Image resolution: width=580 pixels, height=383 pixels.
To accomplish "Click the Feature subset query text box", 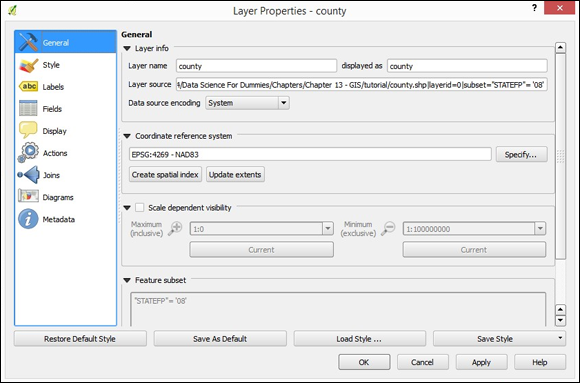I will [338, 309].
